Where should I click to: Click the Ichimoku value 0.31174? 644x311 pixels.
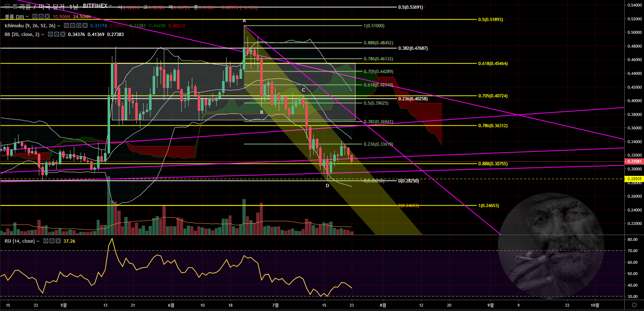[99, 26]
